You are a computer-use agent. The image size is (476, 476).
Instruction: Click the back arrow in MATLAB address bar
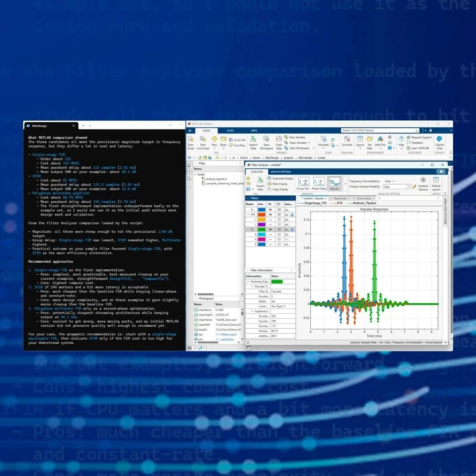pos(190,157)
